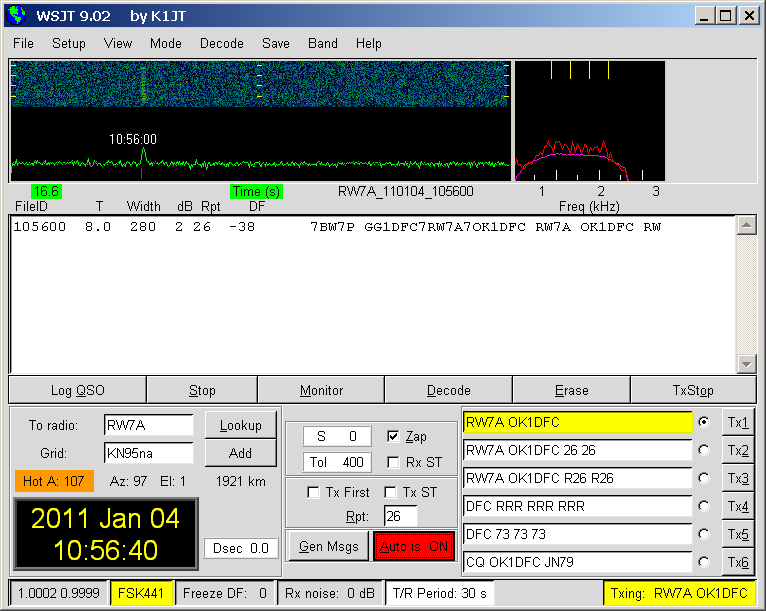Image resolution: width=766 pixels, height=611 pixels.
Task: Click the Tol 400 tolerance control
Action: [337, 462]
